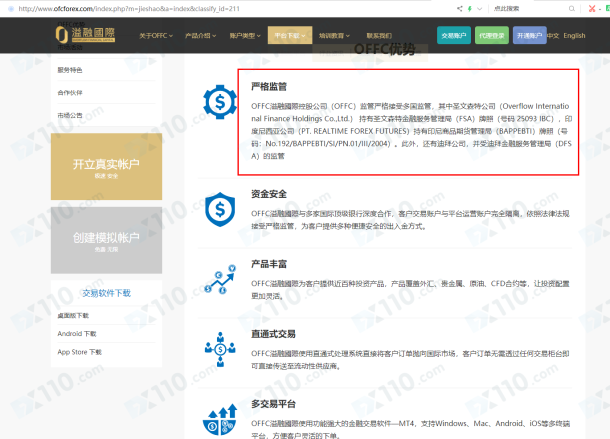Click the green lightning icon in browser bar
This screenshot has width=610, height=439.
click(x=470, y=9)
